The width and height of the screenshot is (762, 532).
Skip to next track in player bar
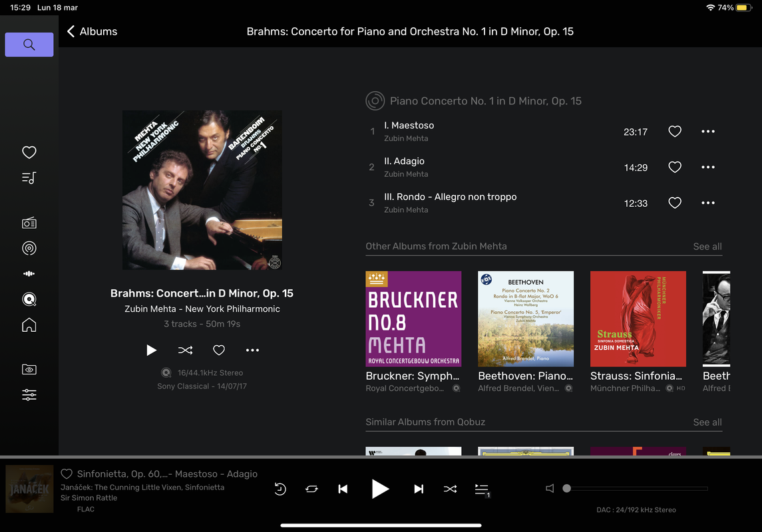(419, 489)
